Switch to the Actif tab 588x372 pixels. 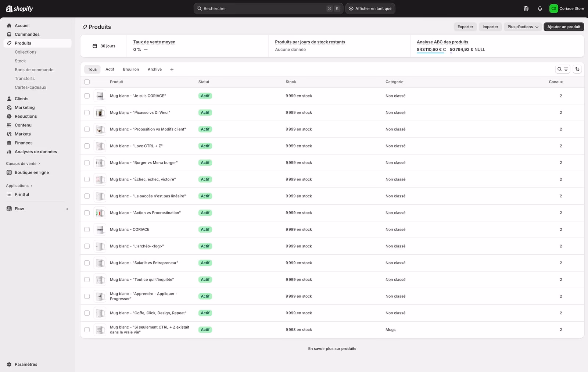click(110, 69)
